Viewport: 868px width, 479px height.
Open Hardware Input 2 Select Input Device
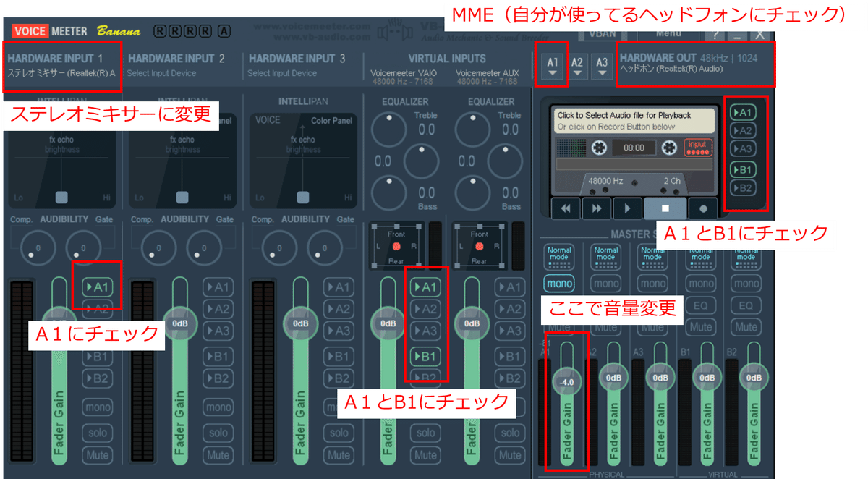(x=161, y=73)
